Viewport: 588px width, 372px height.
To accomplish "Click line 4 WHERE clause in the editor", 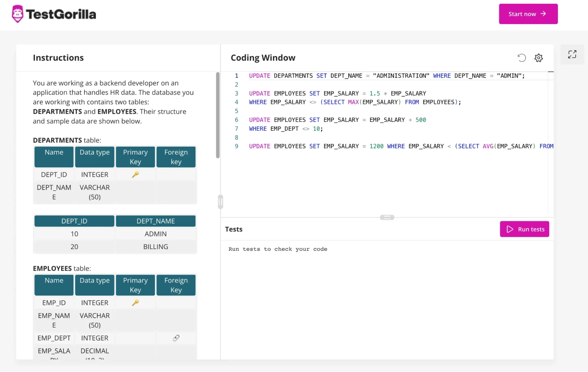I will (x=355, y=102).
